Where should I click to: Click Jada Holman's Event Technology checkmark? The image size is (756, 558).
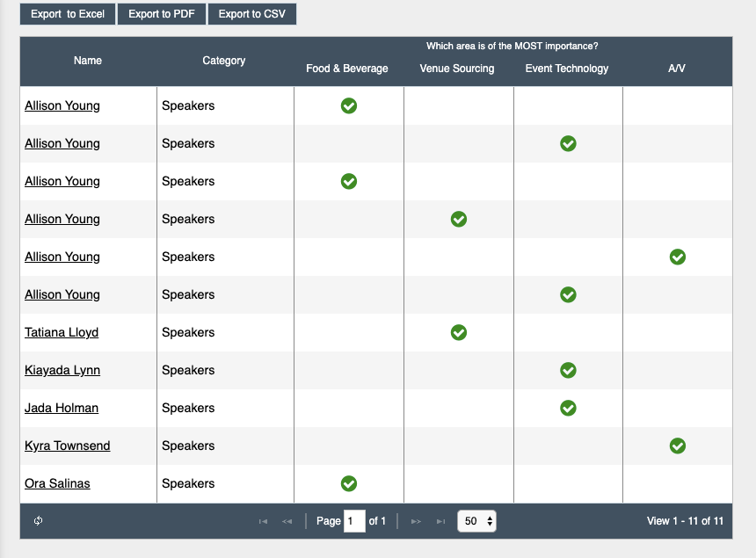point(568,408)
